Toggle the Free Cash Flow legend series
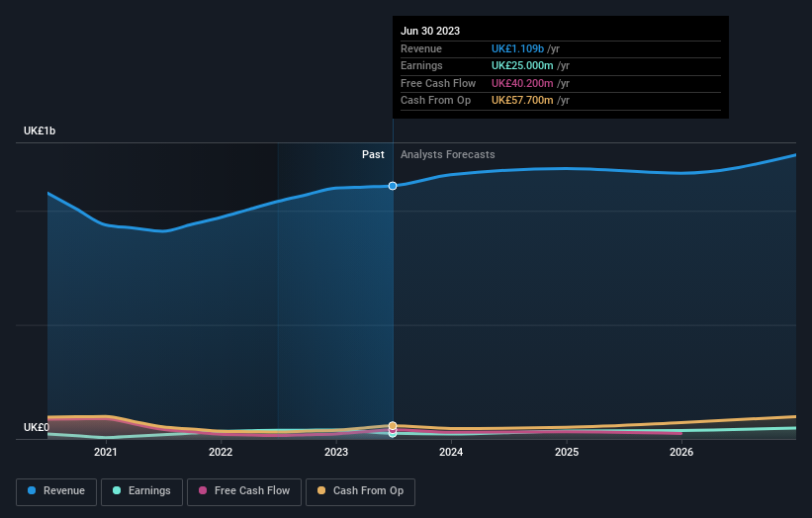Image resolution: width=812 pixels, height=518 pixels. click(x=244, y=491)
